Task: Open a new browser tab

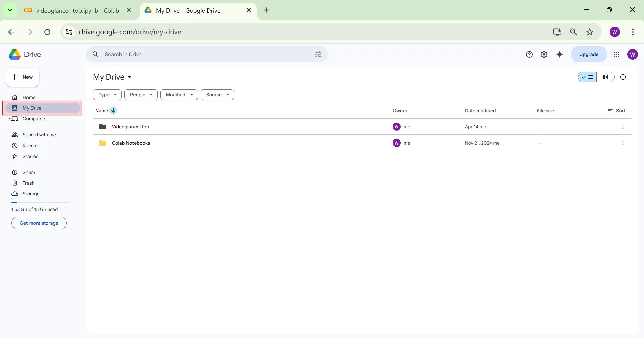Action: (267, 10)
